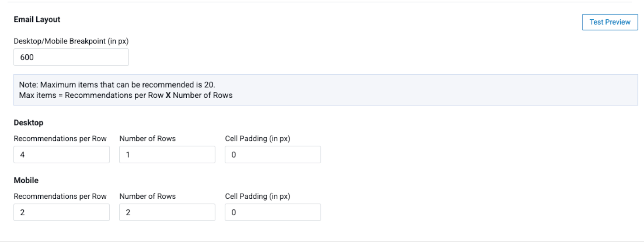Focus the Desktop Cell Padding input
The height and width of the screenshot is (245, 644).
click(x=272, y=154)
